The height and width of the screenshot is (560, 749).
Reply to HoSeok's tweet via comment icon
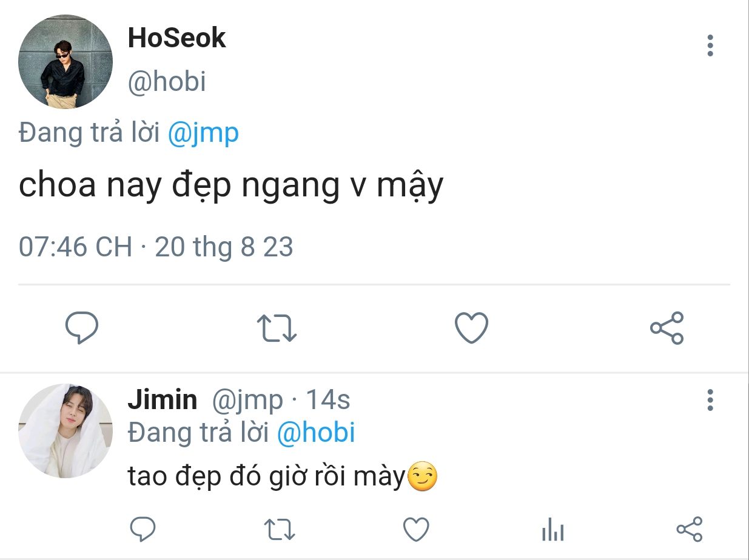coord(82,328)
